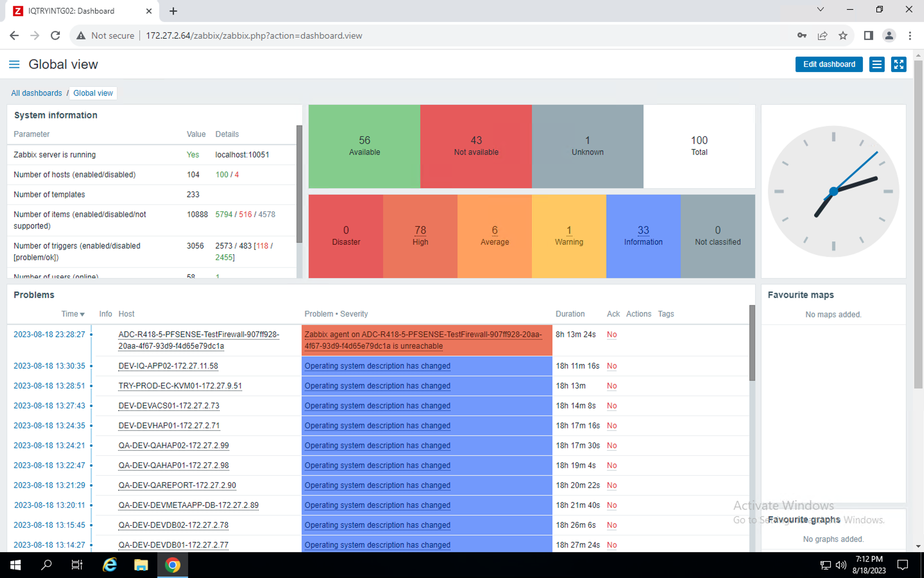Click the 0 Disaster severity tile

pos(346,236)
